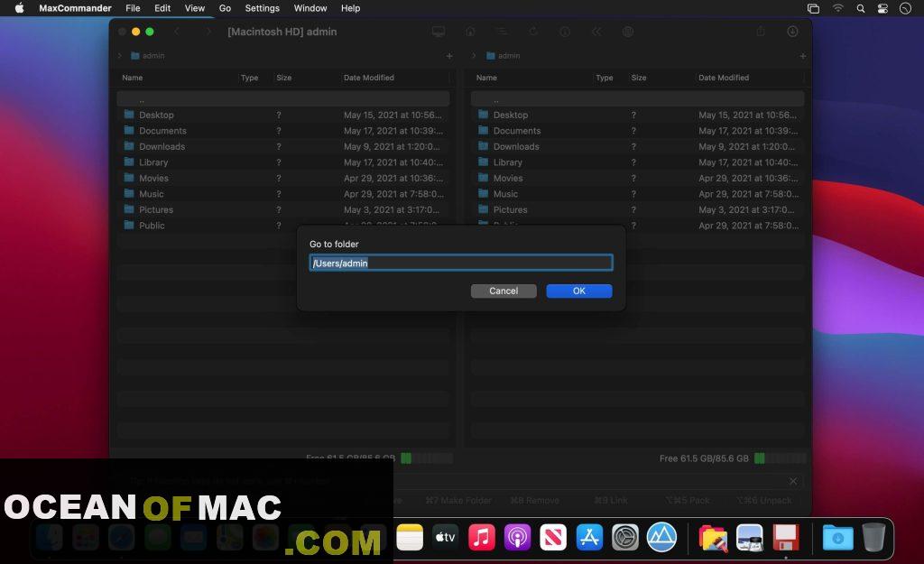Viewport: 924px width, 564px height.
Task: Add a tab in the left panel
Action: (449, 56)
